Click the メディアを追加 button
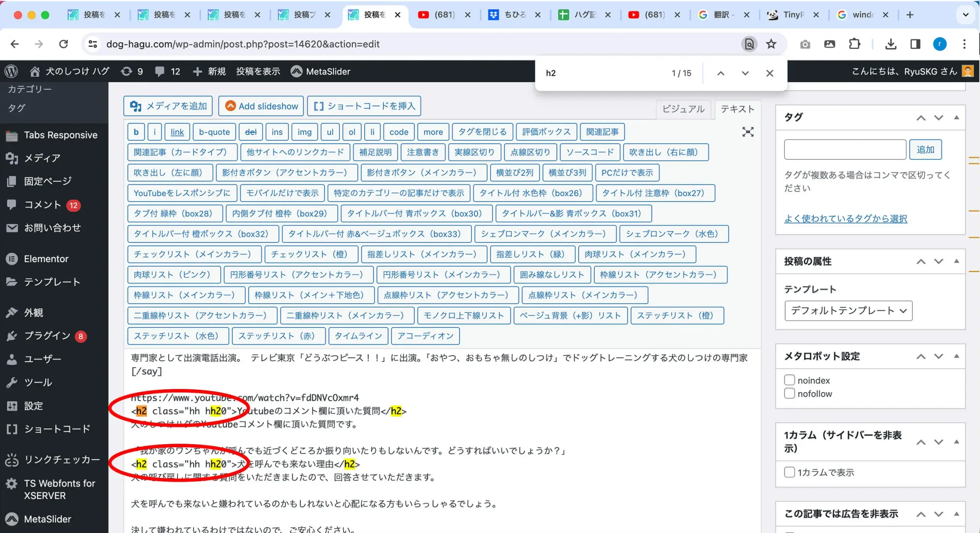This screenshot has height=533, width=980. click(168, 106)
